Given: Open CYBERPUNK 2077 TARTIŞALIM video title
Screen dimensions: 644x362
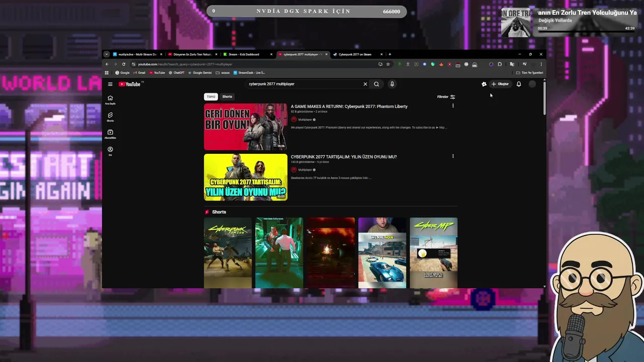Looking at the screenshot, I should coord(344,157).
